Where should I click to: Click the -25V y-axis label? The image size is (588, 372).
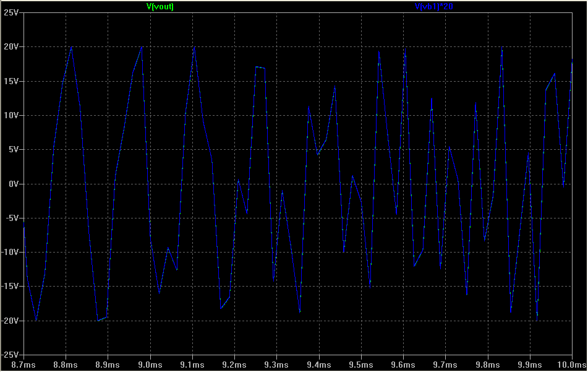pos(9,355)
